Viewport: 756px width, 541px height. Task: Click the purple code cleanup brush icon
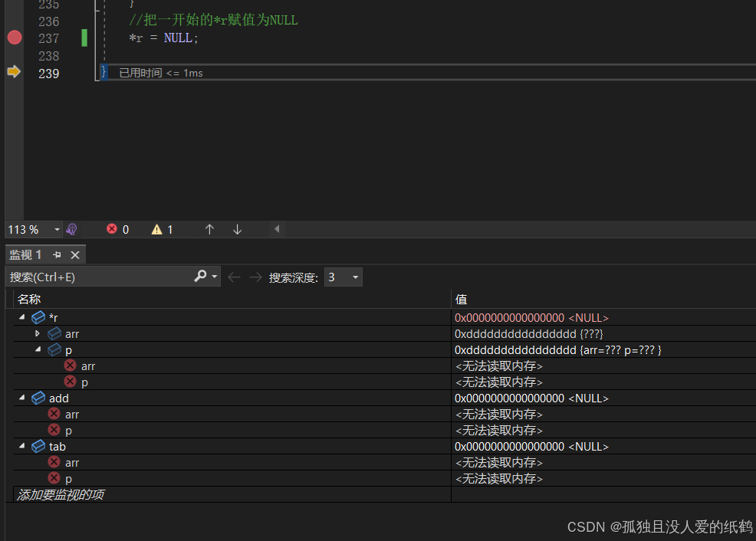pyautogui.click(x=71, y=229)
